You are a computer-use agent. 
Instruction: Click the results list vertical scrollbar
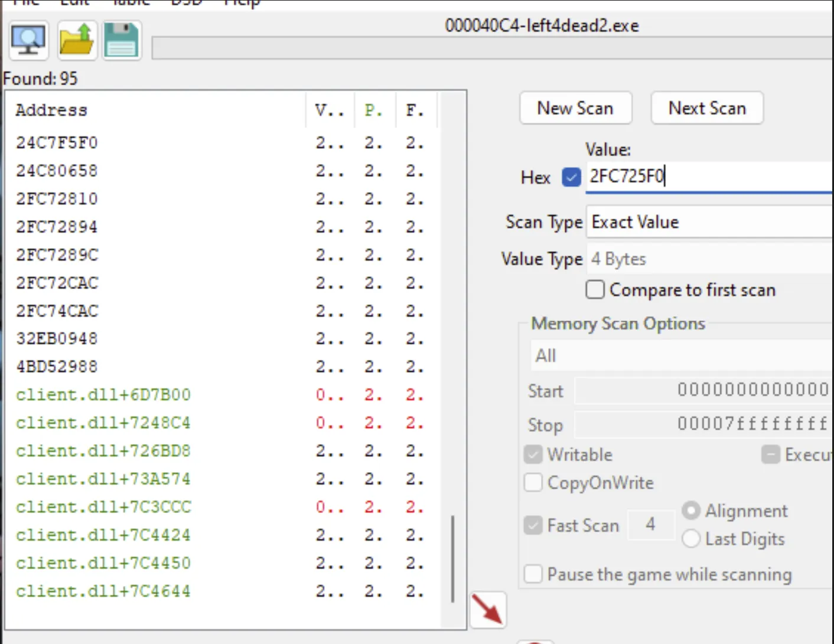[452, 558]
